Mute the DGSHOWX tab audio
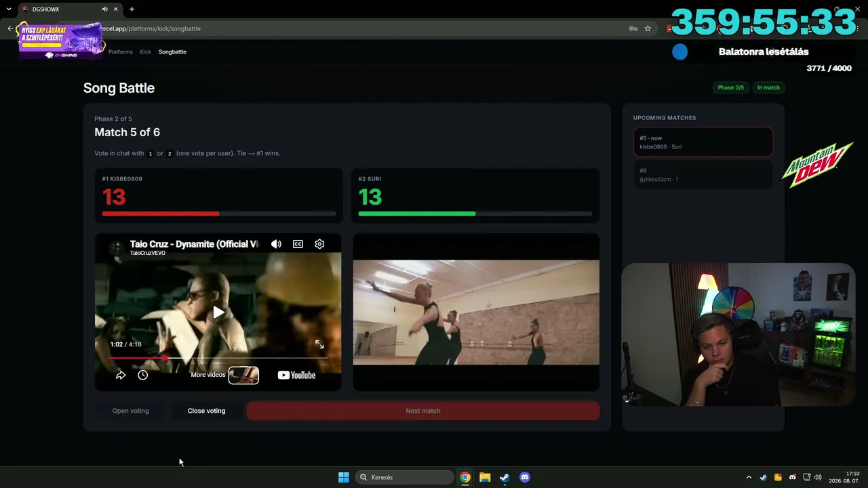 tap(104, 9)
